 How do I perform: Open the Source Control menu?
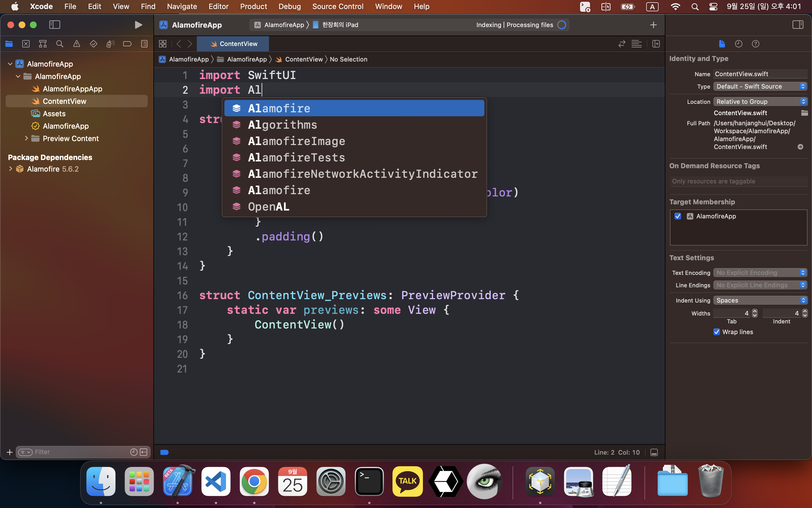coord(337,6)
